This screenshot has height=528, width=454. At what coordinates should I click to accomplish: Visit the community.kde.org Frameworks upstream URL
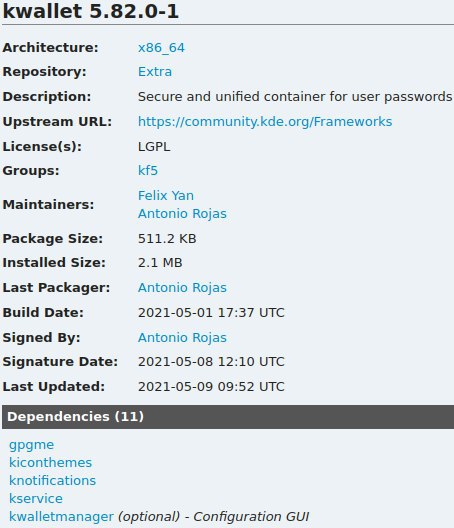click(265, 122)
